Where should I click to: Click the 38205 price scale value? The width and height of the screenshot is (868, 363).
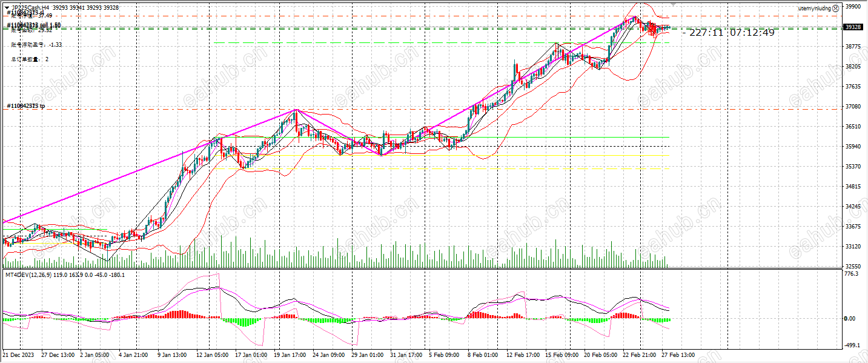[853, 66]
